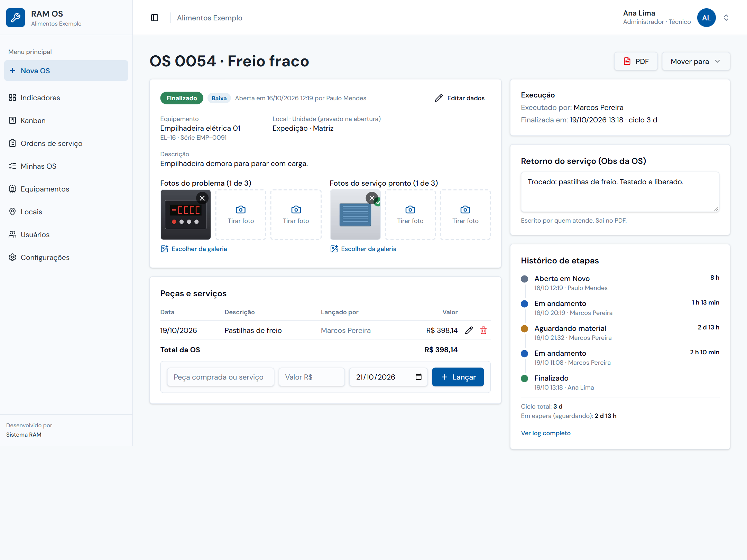Open the problem photo thumbnail
The height and width of the screenshot is (560, 747).
coord(186,215)
